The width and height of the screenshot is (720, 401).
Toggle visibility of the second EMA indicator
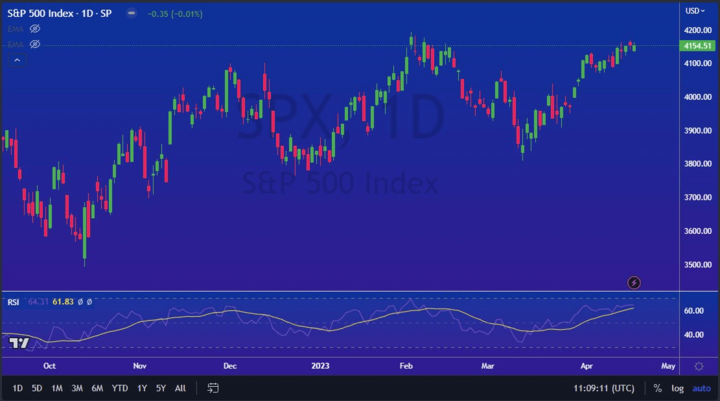35,45
